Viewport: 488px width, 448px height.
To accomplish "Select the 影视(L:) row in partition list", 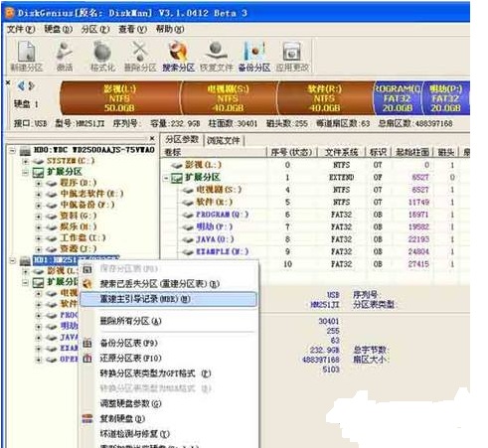I will pyautogui.click(x=314, y=165).
